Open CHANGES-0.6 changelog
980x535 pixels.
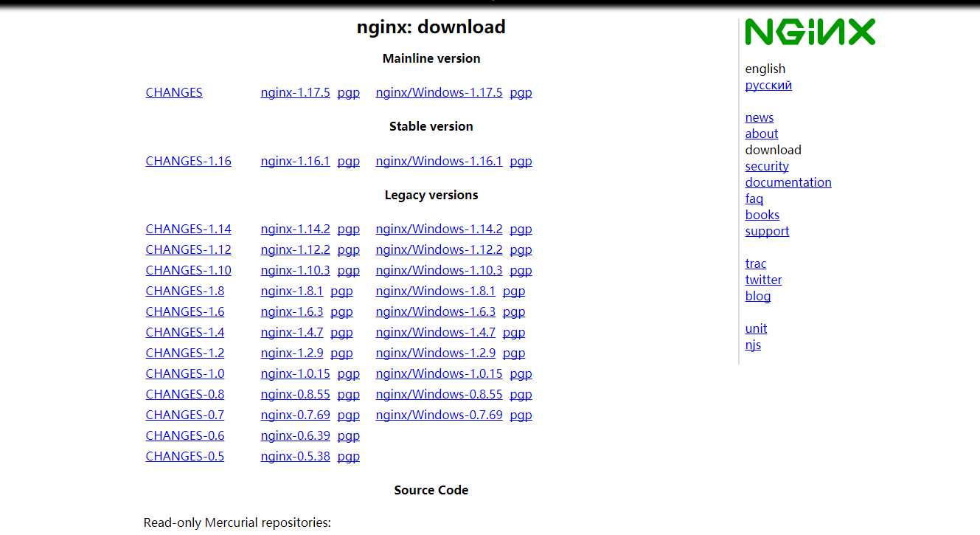185,436
